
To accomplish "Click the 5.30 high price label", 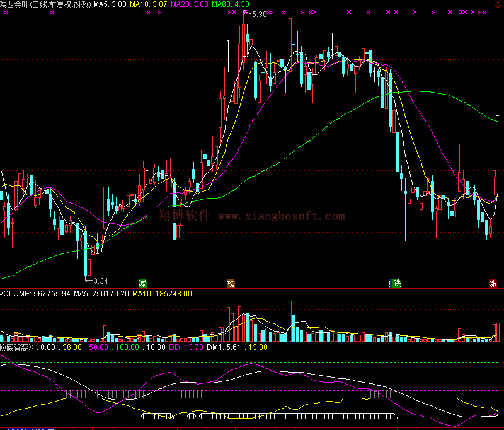I will click(259, 14).
